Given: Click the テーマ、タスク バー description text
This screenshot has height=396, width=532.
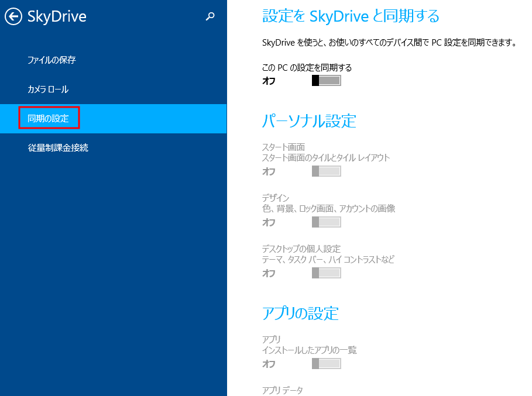Looking at the screenshot, I should point(328,260).
